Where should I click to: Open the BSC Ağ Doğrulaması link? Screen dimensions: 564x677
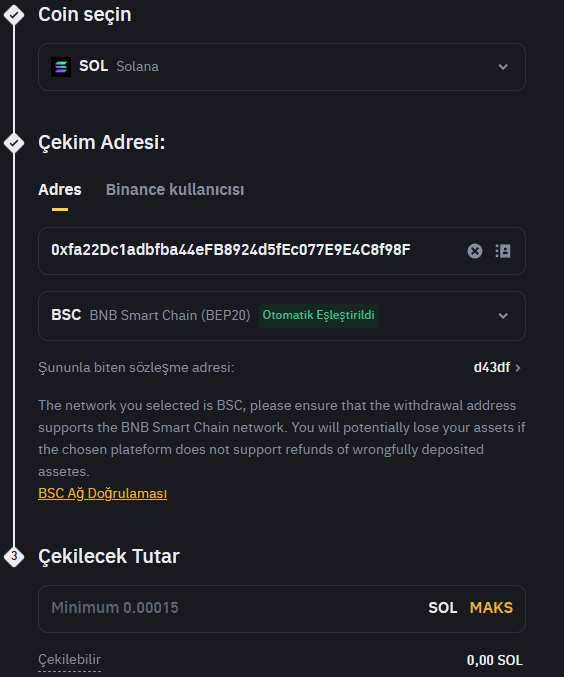click(x=102, y=493)
